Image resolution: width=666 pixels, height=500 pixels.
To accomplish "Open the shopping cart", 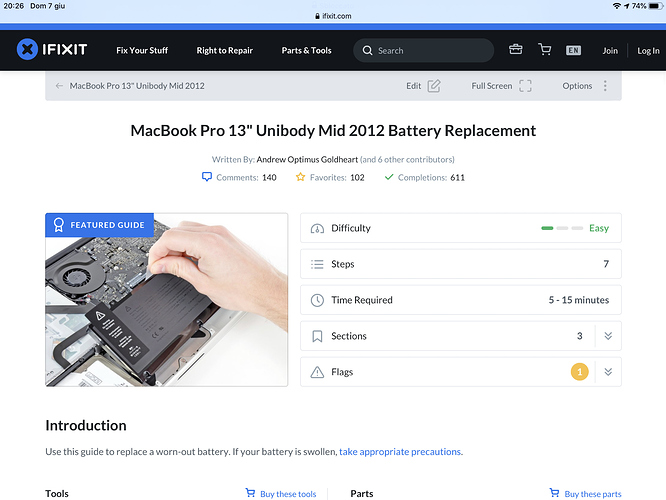I will (x=545, y=50).
